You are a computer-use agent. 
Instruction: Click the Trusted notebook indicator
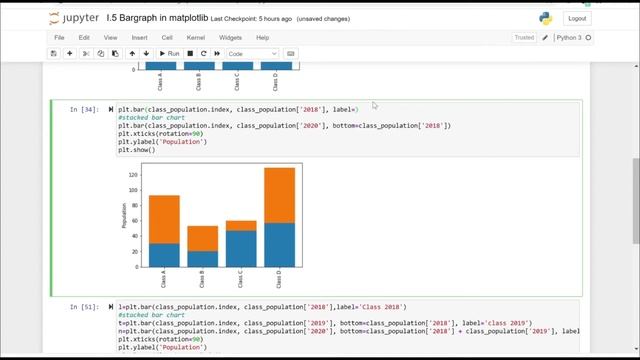(x=524, y=38)
